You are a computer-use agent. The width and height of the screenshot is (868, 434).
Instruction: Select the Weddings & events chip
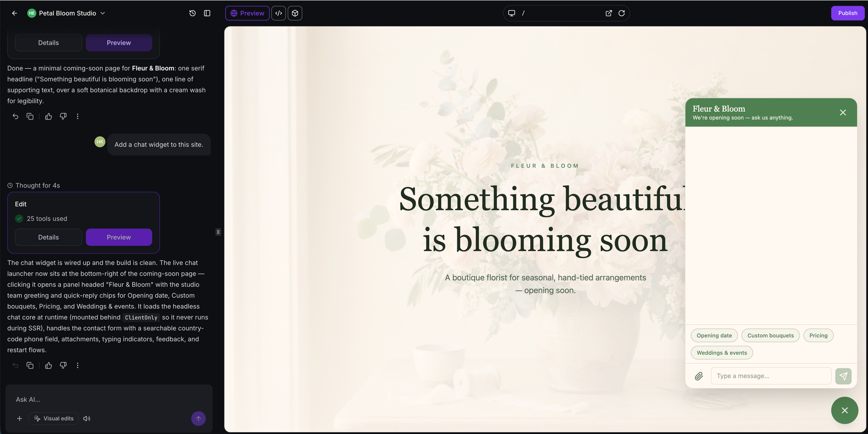[x=722, y=353]
